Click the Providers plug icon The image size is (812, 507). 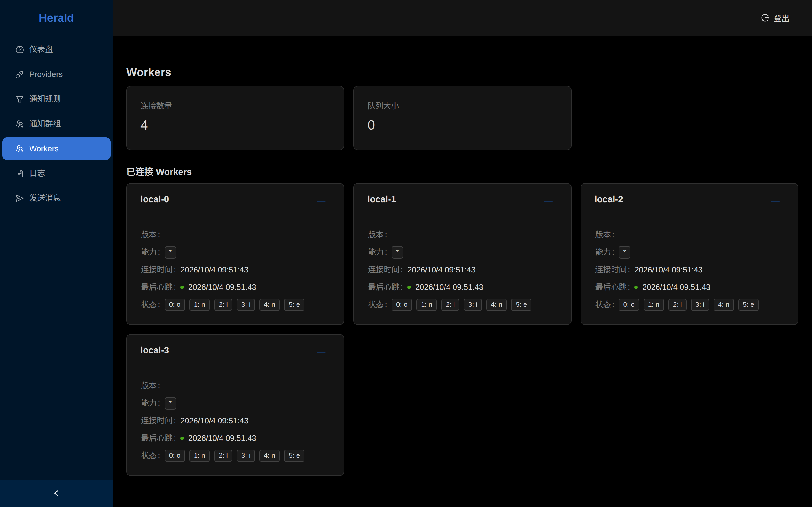(20, 74)
